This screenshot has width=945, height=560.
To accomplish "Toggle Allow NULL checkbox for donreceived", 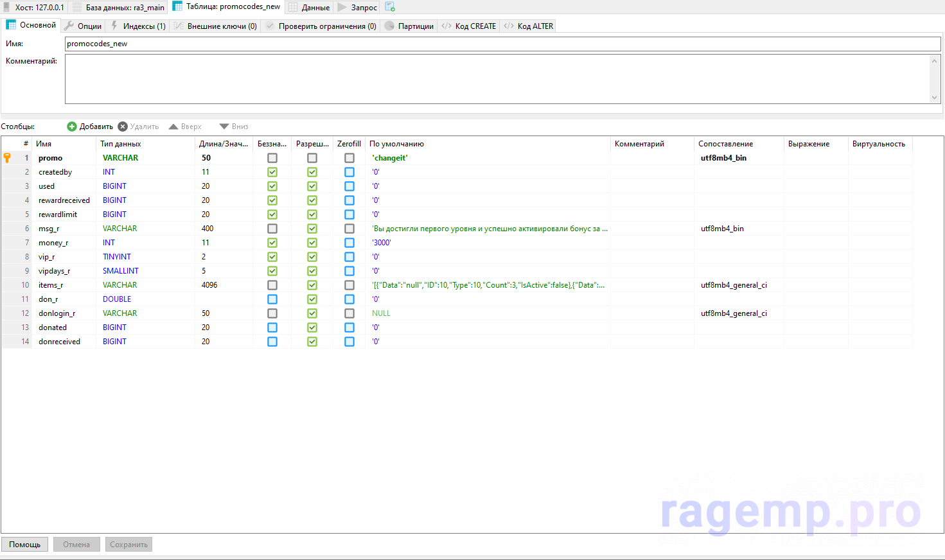I will click(x=312, y=342).
